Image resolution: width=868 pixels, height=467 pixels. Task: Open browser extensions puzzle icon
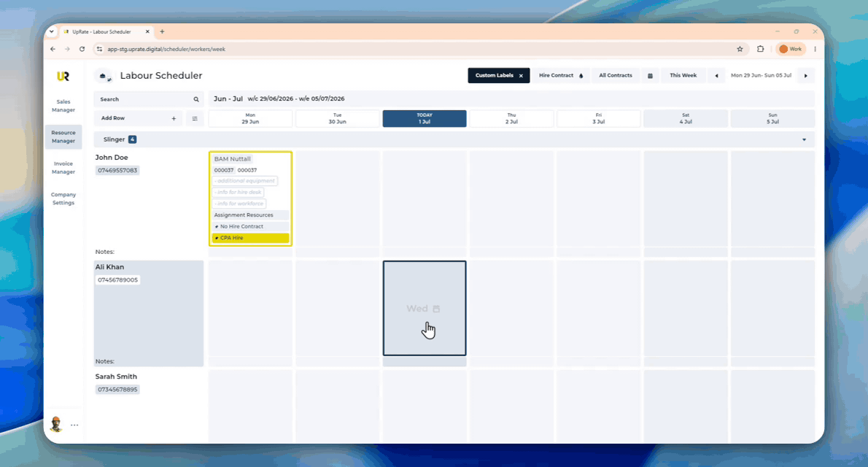(x=761, y=50)
